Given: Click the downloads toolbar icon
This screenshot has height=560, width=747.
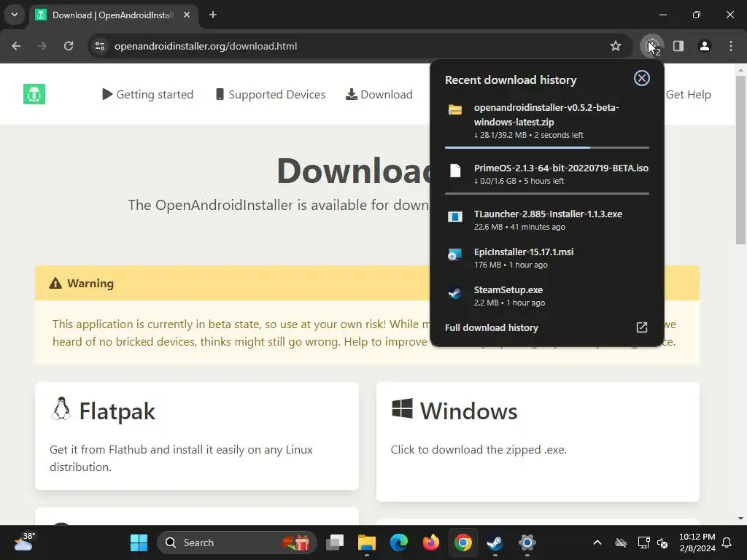Looking at the screenshot, I should [651, 46].
